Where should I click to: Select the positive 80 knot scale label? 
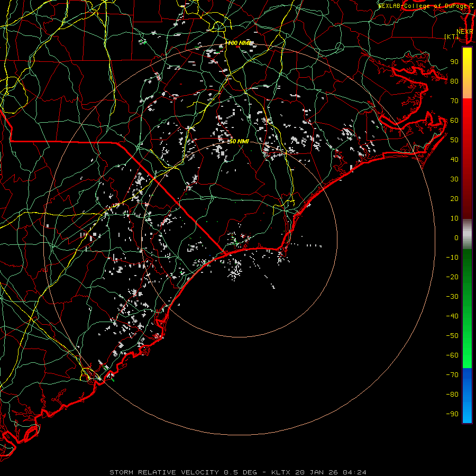[x=454, y=81]
